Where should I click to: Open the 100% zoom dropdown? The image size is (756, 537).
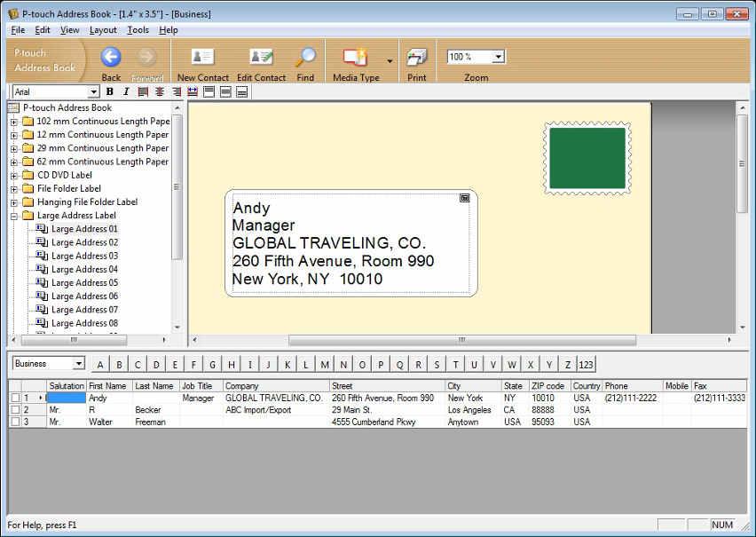(x=499, y=57)
